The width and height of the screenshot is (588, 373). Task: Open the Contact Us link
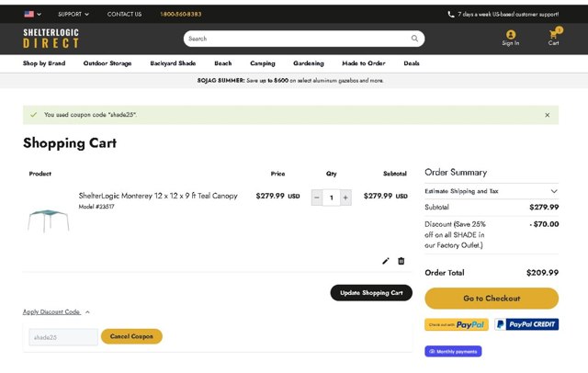click(x=125, y=15)
